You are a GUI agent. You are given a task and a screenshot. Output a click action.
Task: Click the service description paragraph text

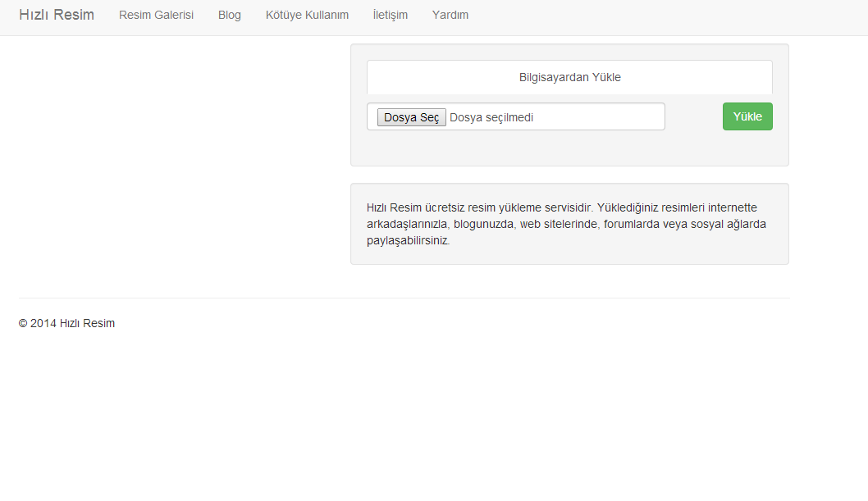(x=566, y=224)
